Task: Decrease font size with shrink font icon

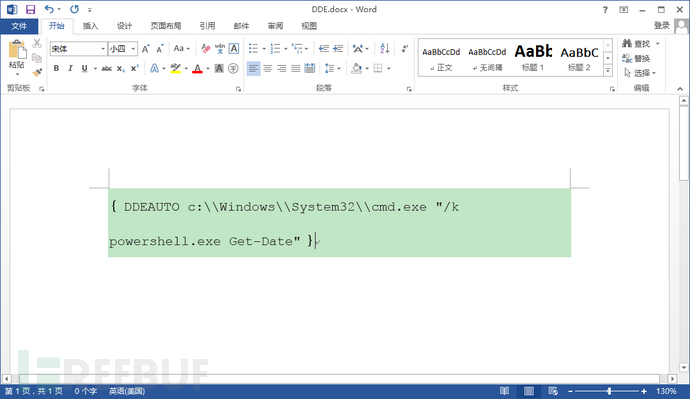Action: pyautogui.click(x=159, y=48)
